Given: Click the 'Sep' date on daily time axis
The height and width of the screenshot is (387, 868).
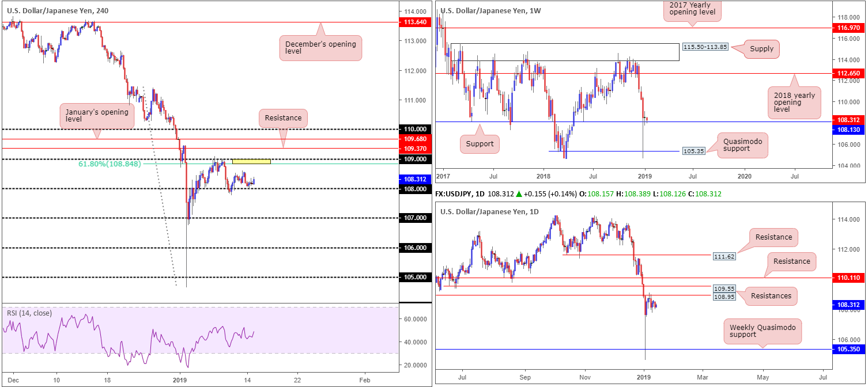Looking at the screenshot, I should click(524, 377).
